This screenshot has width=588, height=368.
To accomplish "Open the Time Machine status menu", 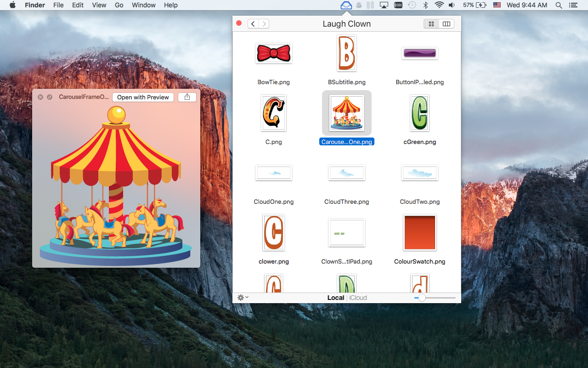I will (412, 5).
